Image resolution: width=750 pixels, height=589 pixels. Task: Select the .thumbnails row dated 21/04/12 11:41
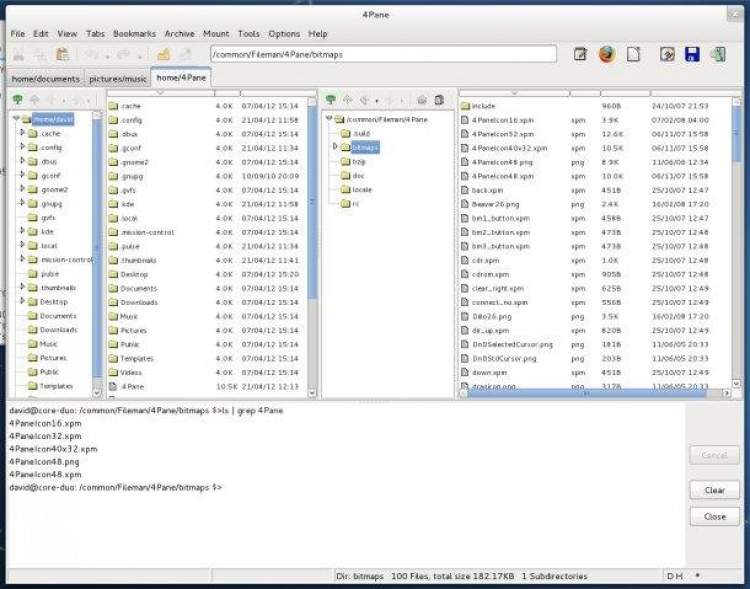[x=208, y=260]
